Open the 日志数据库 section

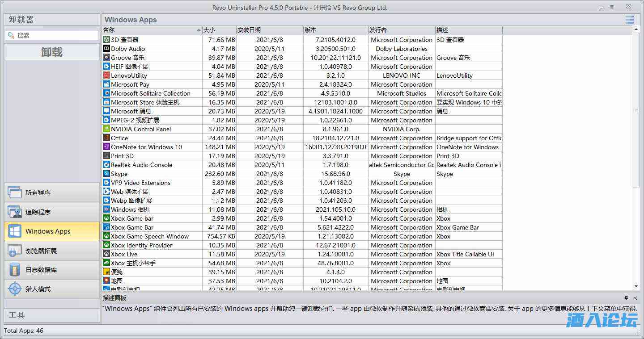[x=52, y=270]
